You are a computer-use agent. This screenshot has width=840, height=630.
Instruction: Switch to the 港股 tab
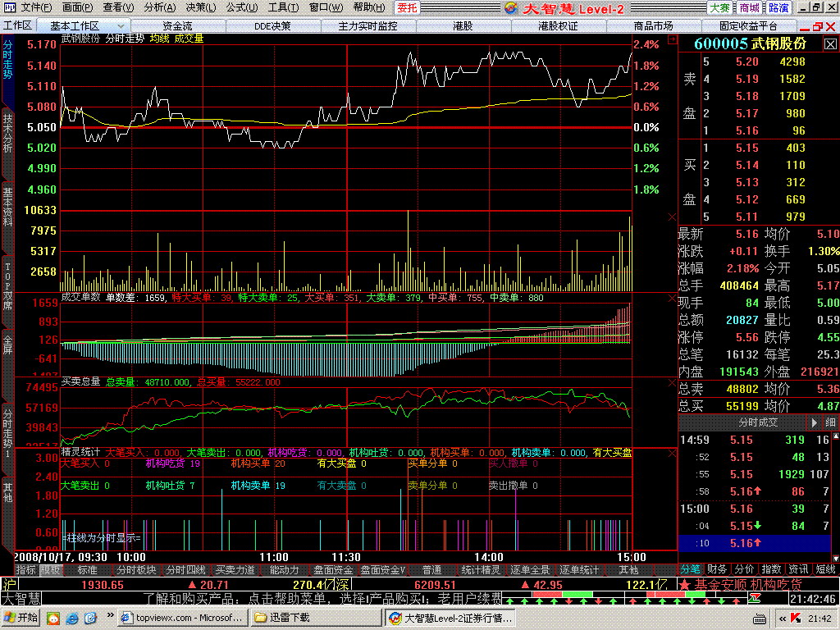(463, 25)
